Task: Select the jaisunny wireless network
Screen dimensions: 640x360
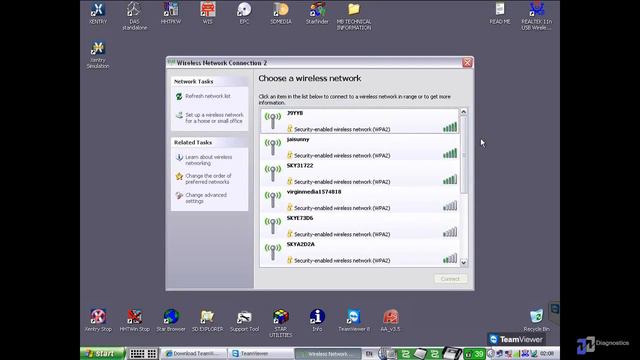Action: pyautogui.click(x=360, y=147)
